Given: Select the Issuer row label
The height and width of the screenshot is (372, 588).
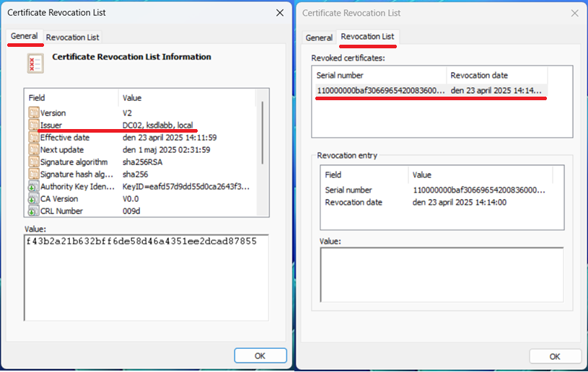Looking at the screenshot, I should click(x=51, y=125).
